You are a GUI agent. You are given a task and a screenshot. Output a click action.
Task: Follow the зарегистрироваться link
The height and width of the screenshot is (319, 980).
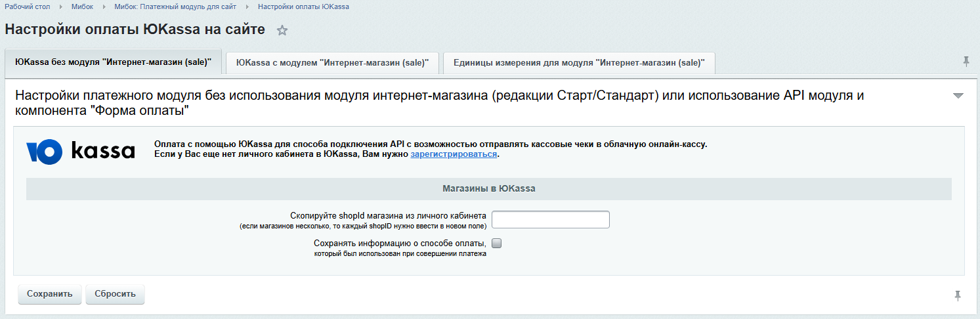(454, 154)
